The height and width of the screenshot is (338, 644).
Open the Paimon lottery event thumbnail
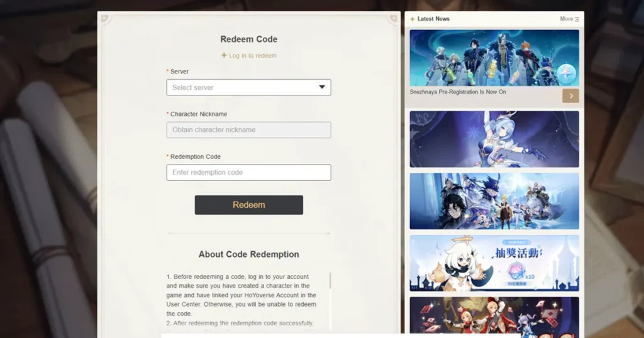pos(494,263)
